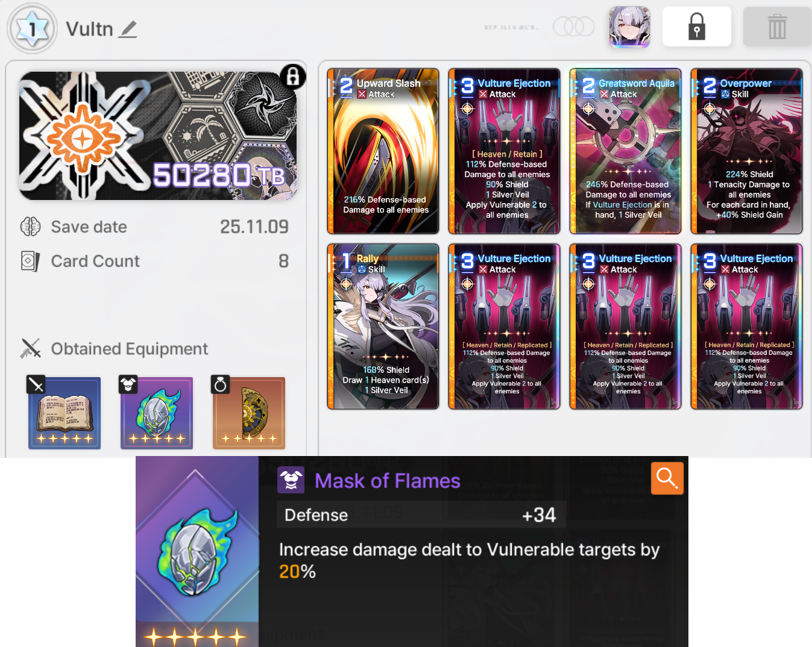Click the three interlocked rings icon

pyautogui.click(x=573, y=27)
